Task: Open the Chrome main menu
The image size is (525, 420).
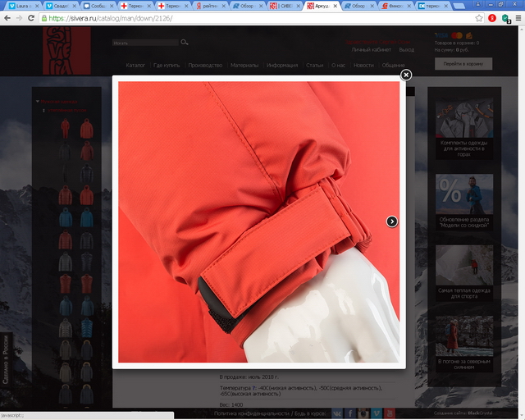Action: point(518,18)
